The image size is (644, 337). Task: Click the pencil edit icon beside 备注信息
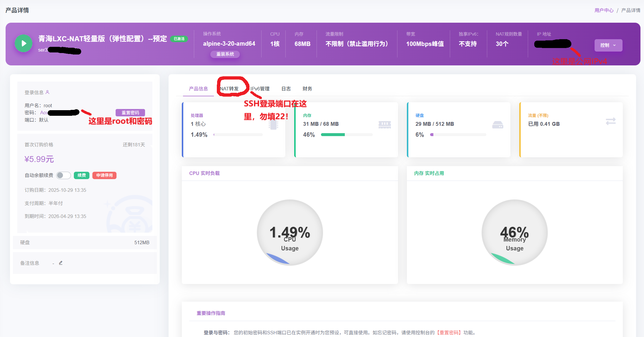pos(61,262)
